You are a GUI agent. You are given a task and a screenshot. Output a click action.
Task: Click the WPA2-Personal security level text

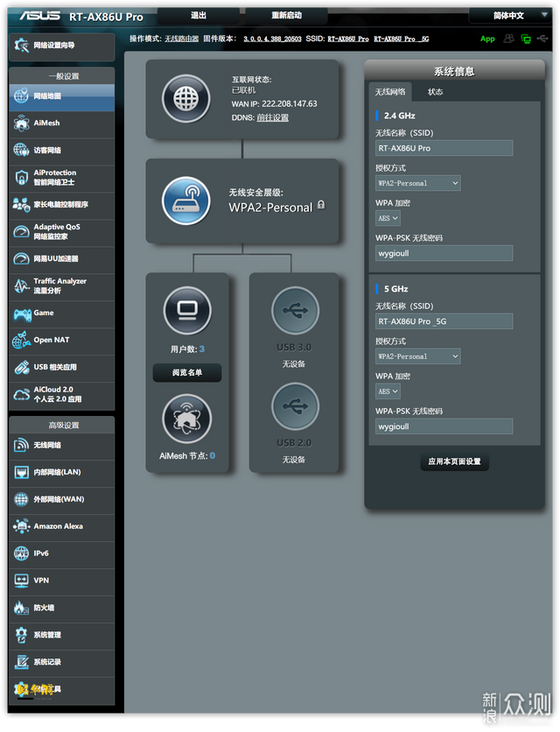(x=270, y=208)
